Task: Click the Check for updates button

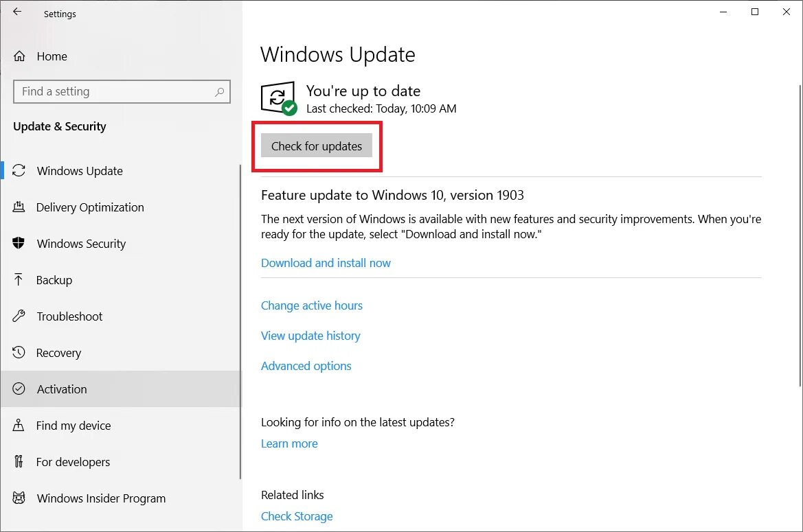Action: (317, 146)
